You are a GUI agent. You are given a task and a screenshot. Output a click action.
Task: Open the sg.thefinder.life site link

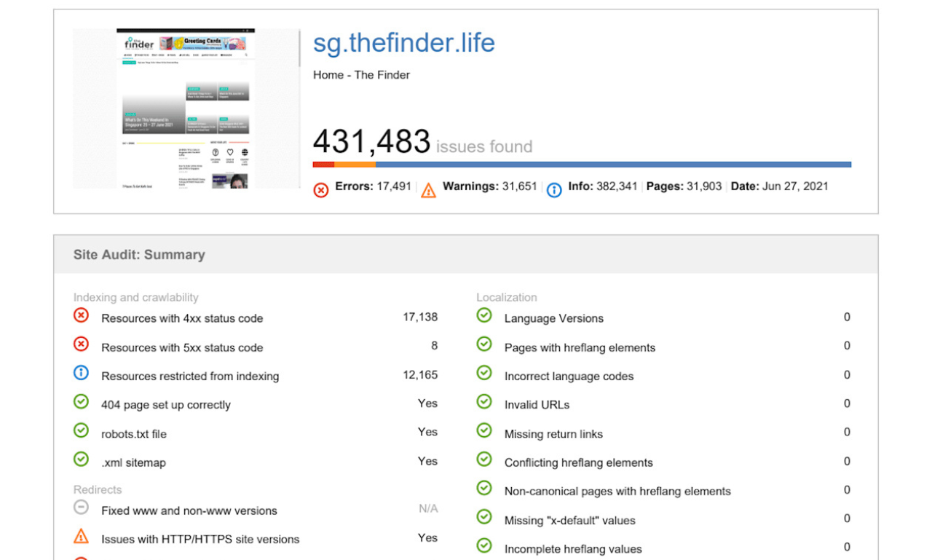403,42
